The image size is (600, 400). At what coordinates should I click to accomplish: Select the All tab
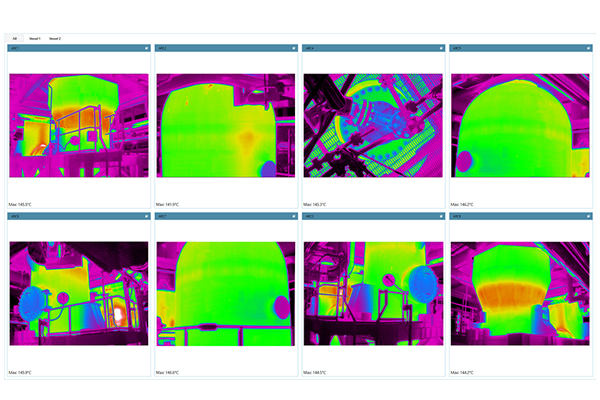tap(15, 39)
